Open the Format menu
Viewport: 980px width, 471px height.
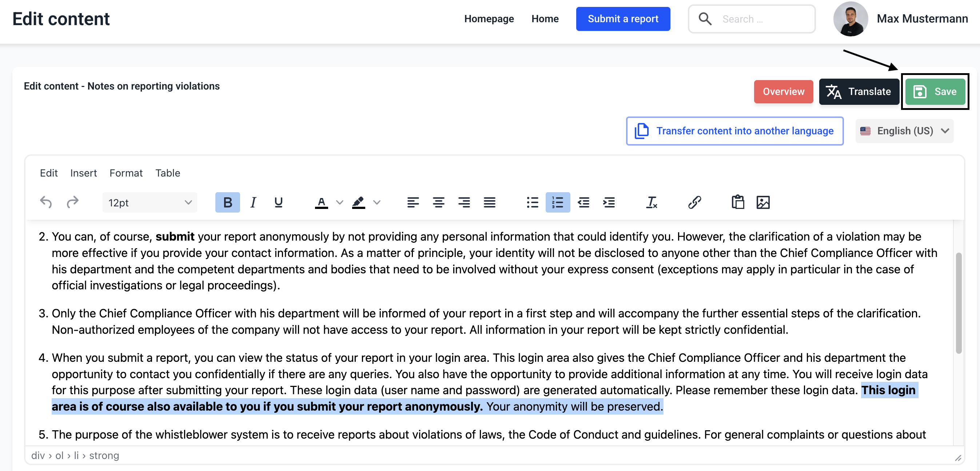click(x=126, y=173)
